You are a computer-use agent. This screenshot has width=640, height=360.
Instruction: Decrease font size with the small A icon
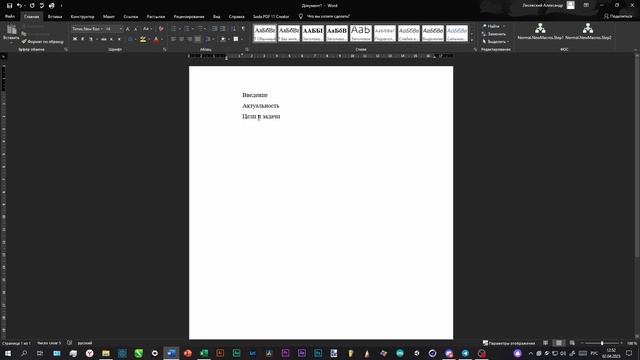tap(136, 29)
